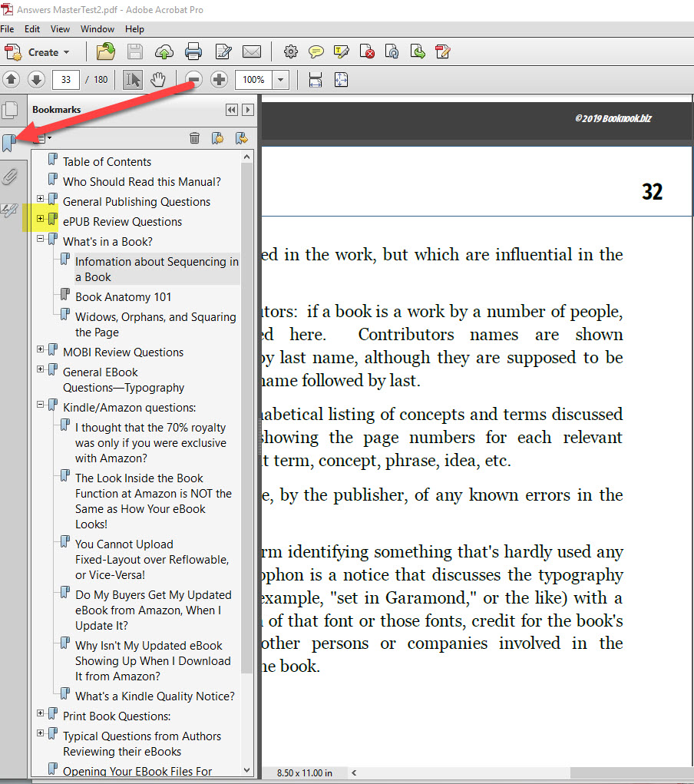This screenshot has height=784, width=694.
Task: Open the Attachments panel
Action: pyautogui.click(x=12, y=176)
